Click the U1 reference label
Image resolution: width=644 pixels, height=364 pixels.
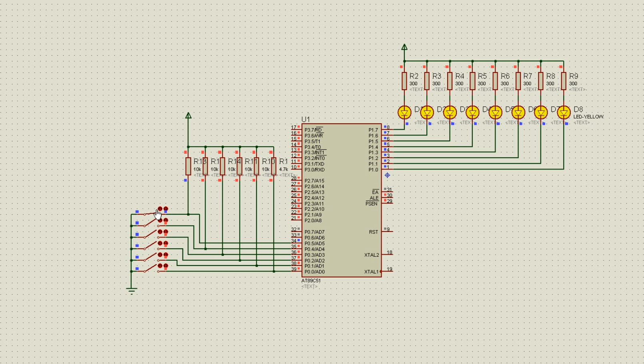coord(306,119)
